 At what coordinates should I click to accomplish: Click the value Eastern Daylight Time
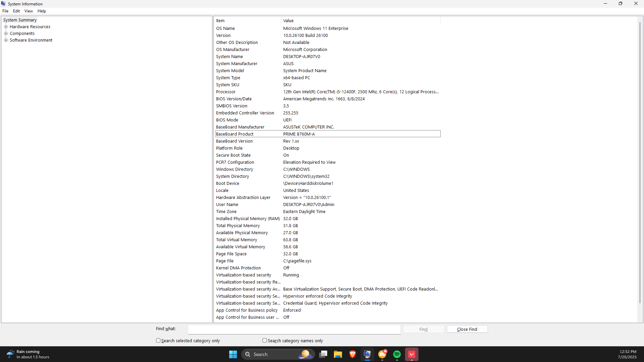(x=304, y=212)
